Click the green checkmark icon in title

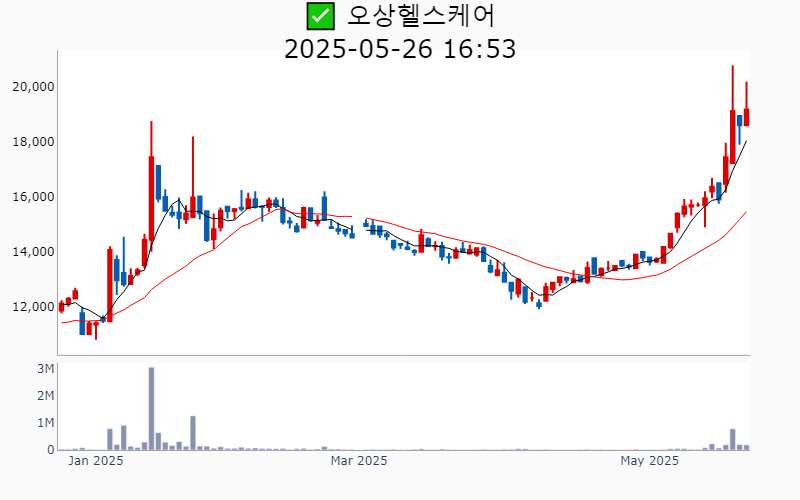pos(320,16)
